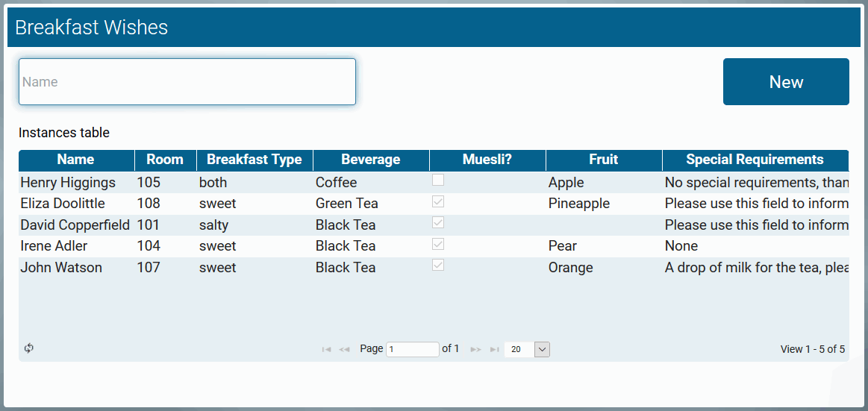The width and height of the screenshot is (868, 411).
Task: Focus the Name input field
Action: pos(187,82)
